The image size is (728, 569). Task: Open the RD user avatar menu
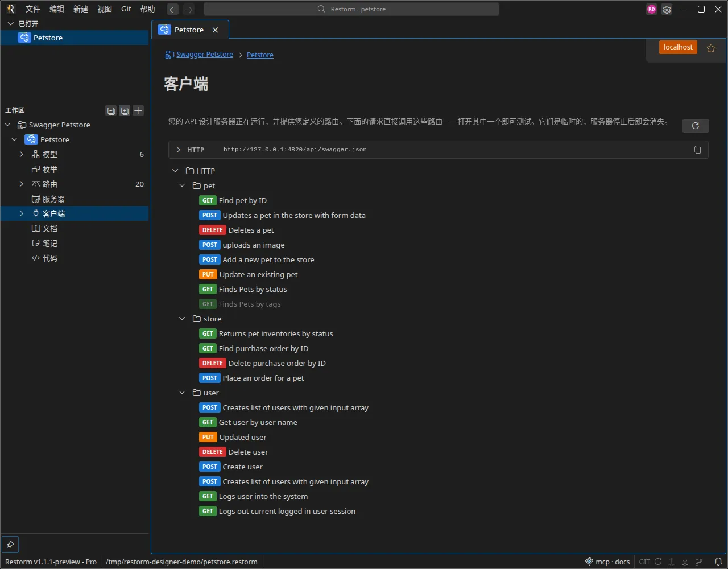point(652,9)
